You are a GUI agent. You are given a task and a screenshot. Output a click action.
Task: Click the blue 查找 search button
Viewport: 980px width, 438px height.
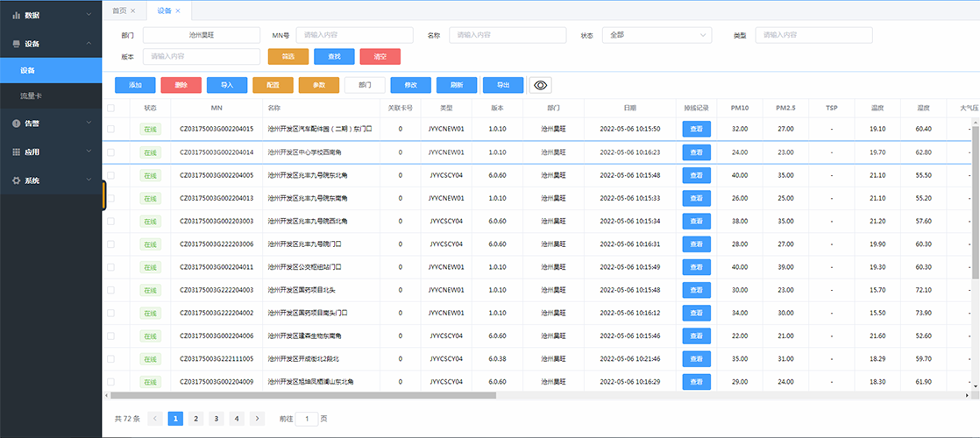point(334,56)
